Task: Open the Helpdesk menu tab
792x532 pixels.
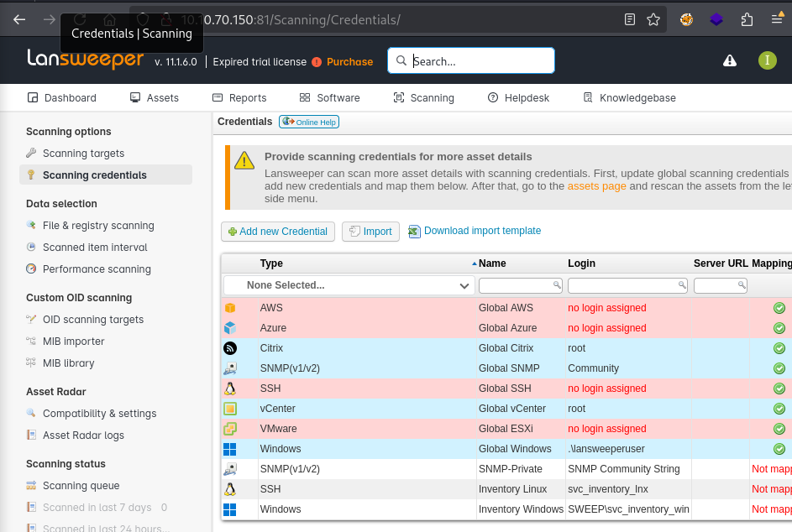Action: tap(518, 98)
